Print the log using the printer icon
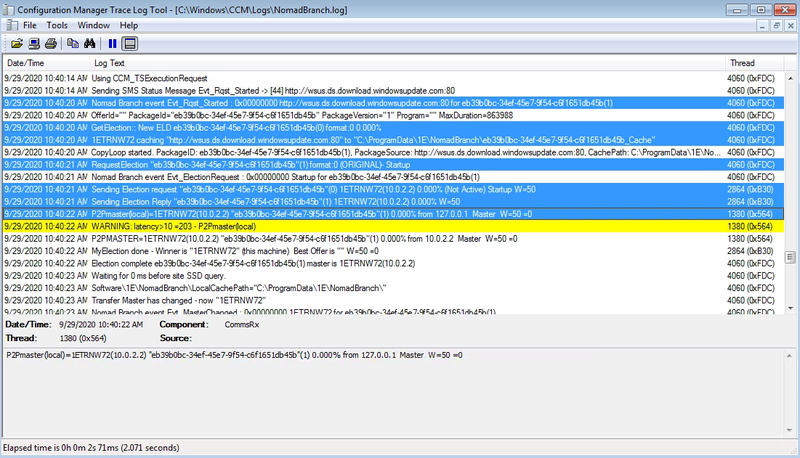The height and width of the screenshot is (458, 800). (50, 44)
